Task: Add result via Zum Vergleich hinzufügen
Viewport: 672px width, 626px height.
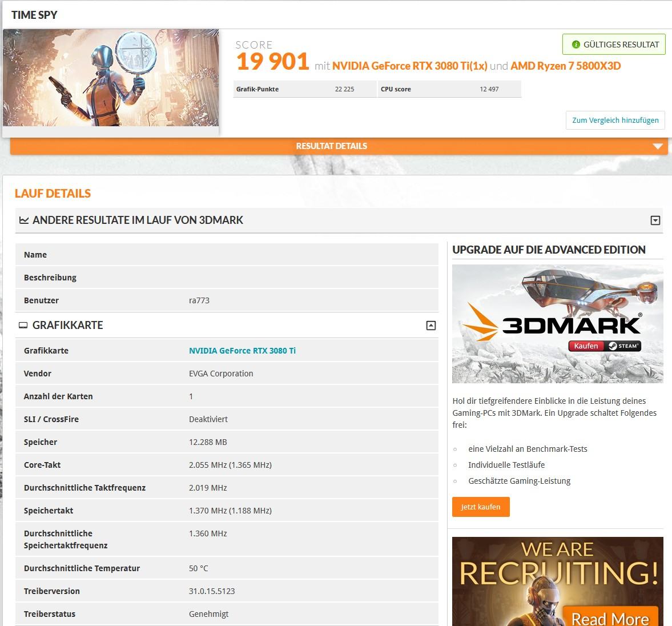Action: [615, 120]
